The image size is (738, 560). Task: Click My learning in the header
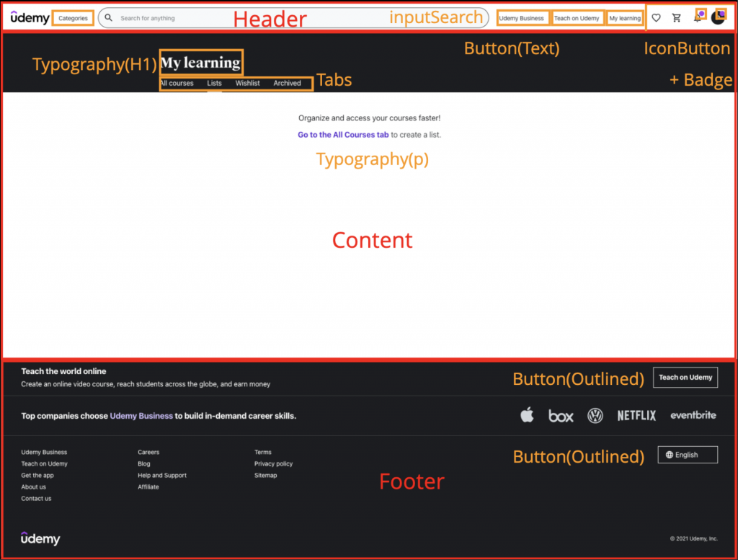tap(625, 18)
